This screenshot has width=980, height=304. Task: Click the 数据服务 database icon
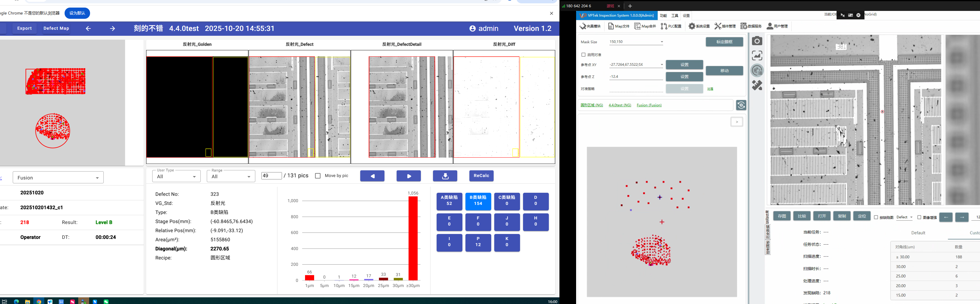[x=750, y=26]
